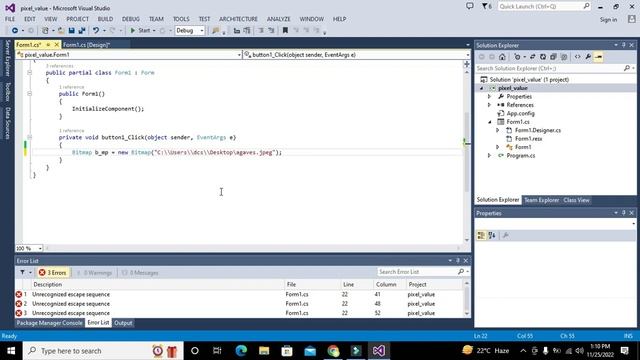Click the New Project toolbar icon
The width and height of the screenshot is (640, 360).
pos(45,31)
